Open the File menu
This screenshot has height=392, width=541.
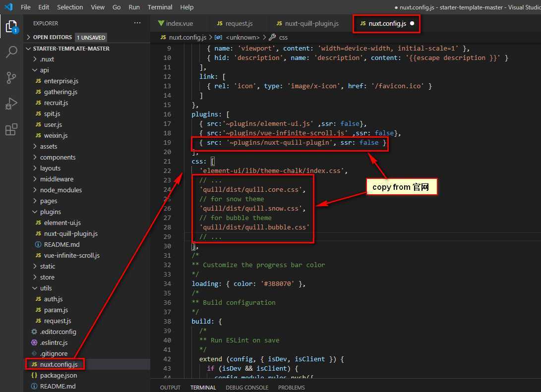(x=25, y=7)
